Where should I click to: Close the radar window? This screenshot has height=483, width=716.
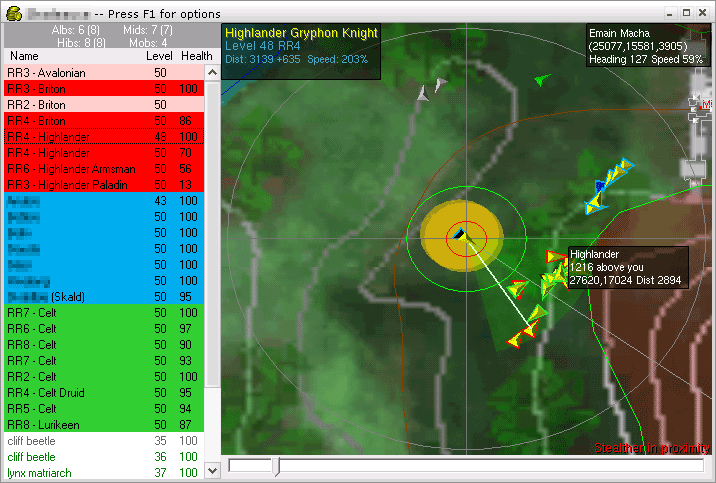coord(703,13)
